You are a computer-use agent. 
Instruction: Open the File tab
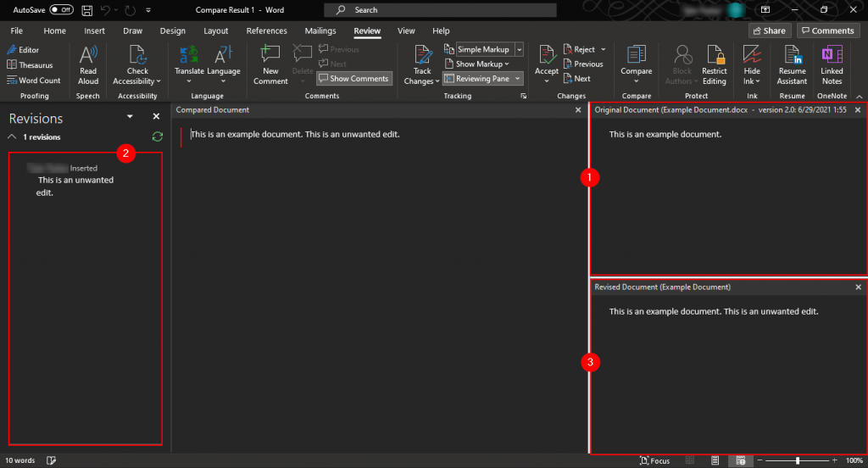(x=17, y=31)
